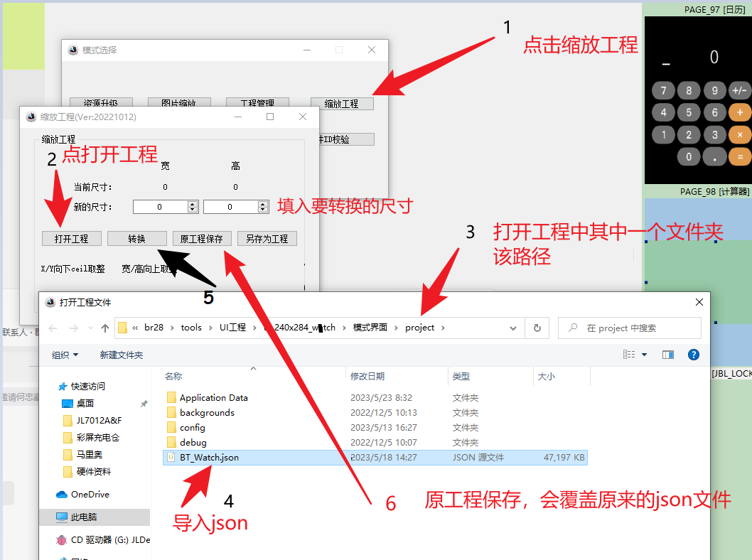Open the recent locations chevron beside the forward arrow

91,328
